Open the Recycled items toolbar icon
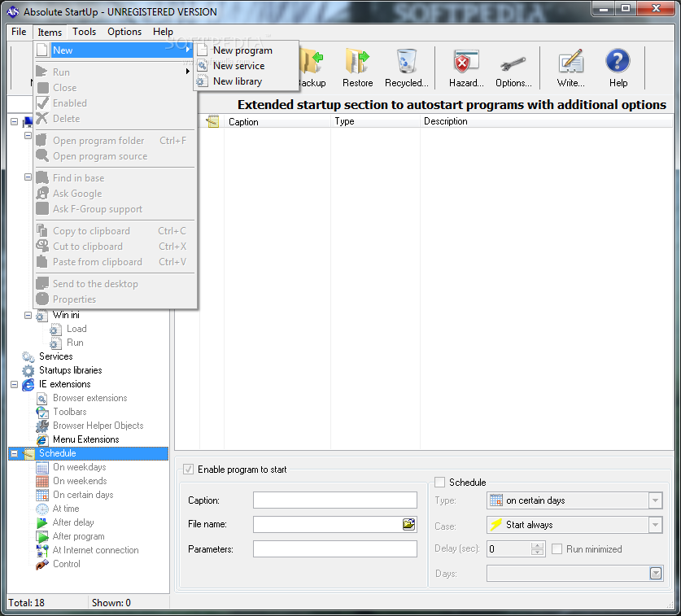 coord(407,61)
